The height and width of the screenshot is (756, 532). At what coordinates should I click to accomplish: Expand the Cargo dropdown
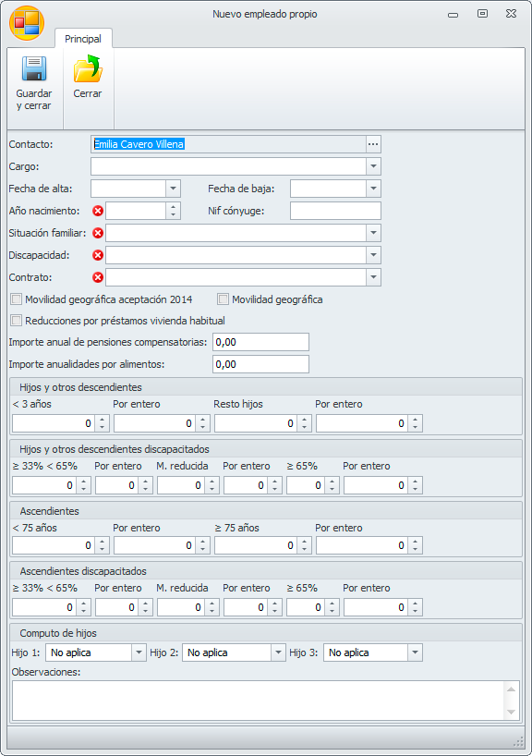373,166
